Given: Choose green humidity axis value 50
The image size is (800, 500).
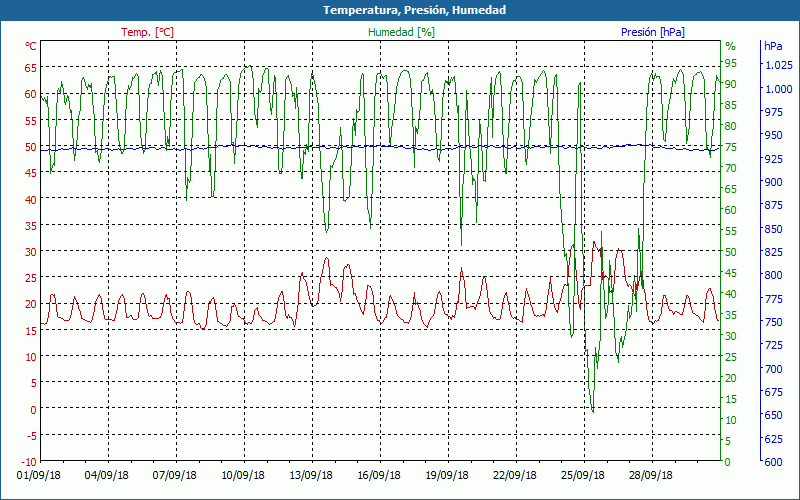Looking at the screenshot, I should 731,252.
